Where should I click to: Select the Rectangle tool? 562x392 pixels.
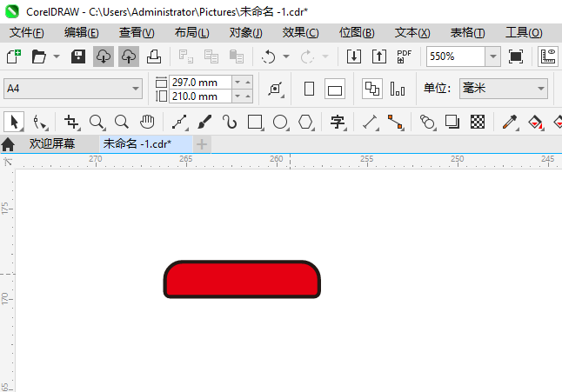coord(255,122)
